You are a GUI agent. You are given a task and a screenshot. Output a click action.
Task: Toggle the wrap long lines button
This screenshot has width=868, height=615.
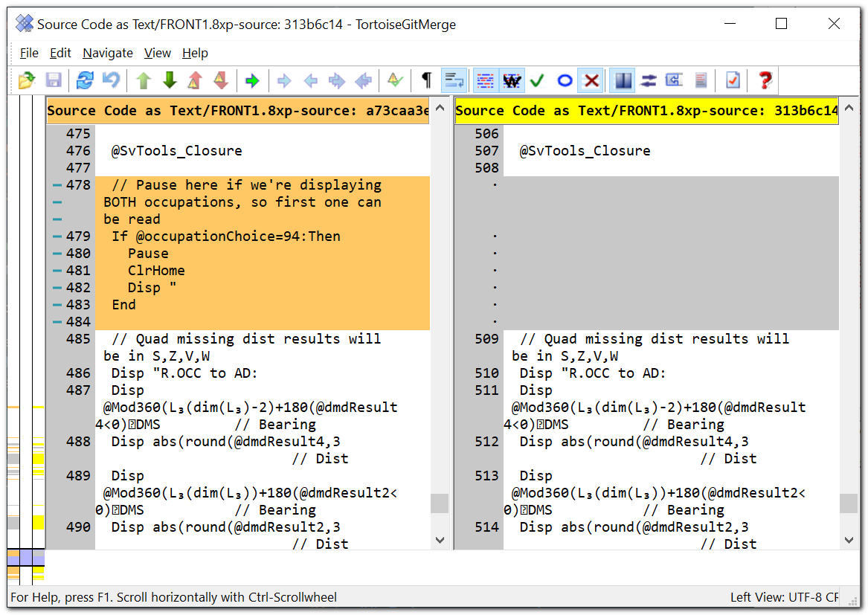(453, 80)
